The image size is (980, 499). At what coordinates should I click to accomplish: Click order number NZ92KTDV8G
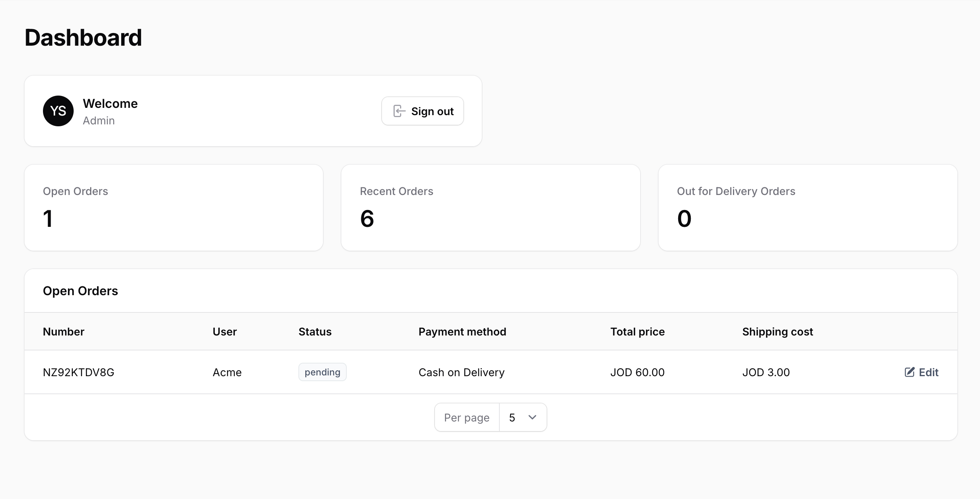79,372
